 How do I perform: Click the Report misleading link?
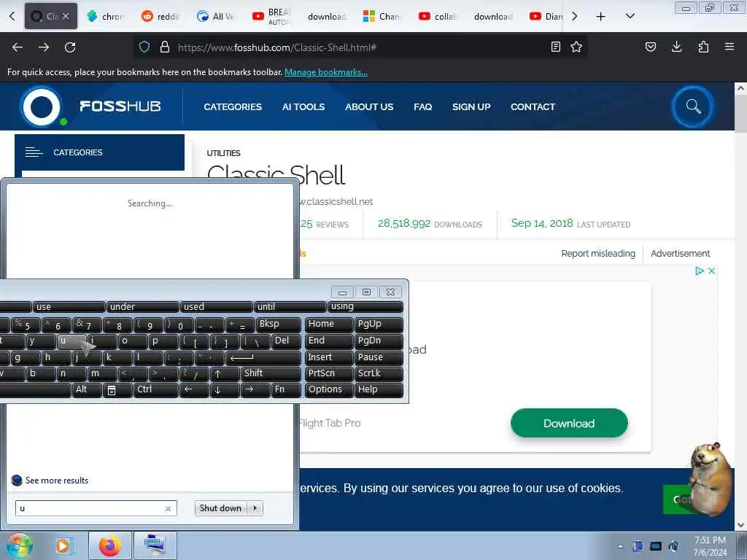598,253
